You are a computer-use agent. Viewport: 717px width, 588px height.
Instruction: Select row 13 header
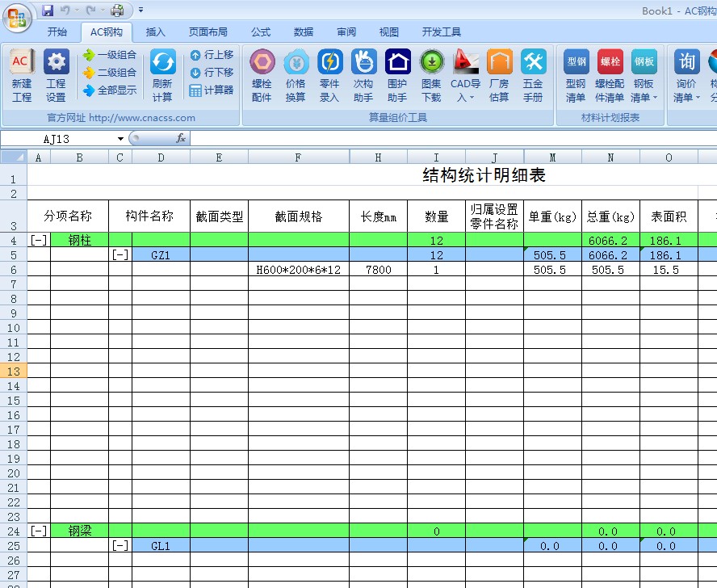13,371
